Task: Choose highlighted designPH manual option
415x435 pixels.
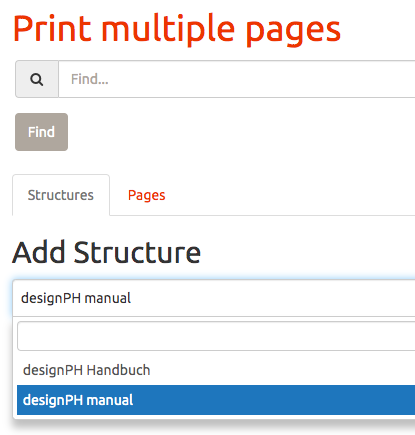Action: [x=216, y=400]
